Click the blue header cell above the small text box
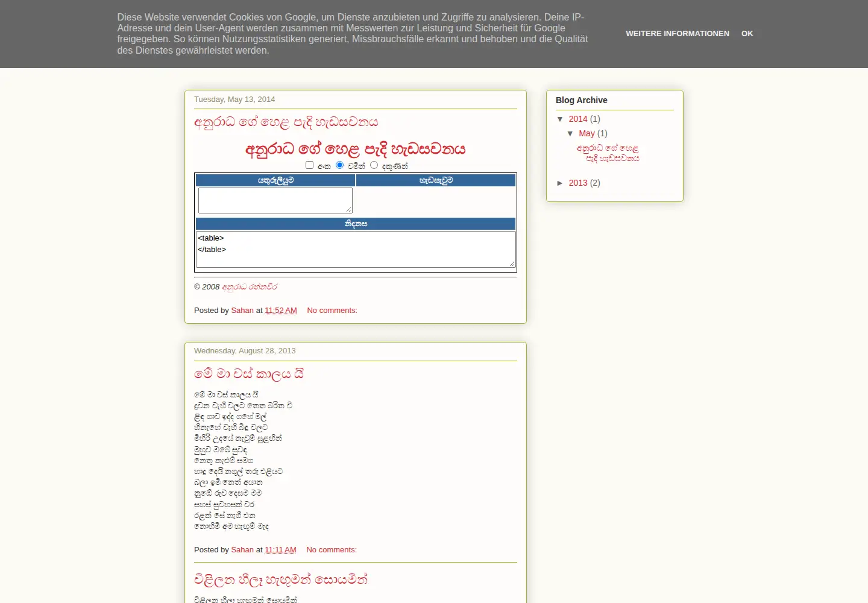The image size is (868, 603). pyautogui.click(x=275, y=180)
